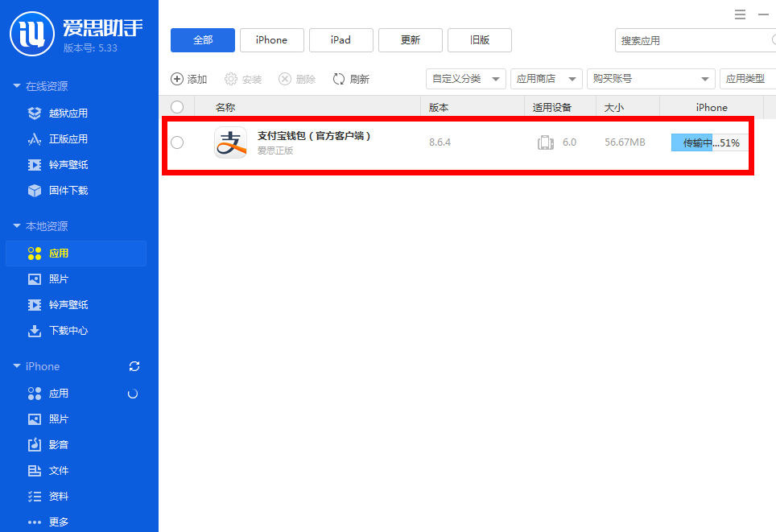Toggle the select-all checkbox in the table header
This screenshot has width=776, height=532.
click(x=177, y=106)
